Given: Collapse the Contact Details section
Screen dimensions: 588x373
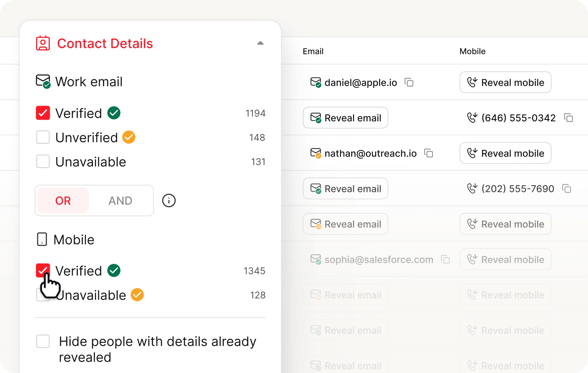Looking at the screenshot, I should (260, 43).
